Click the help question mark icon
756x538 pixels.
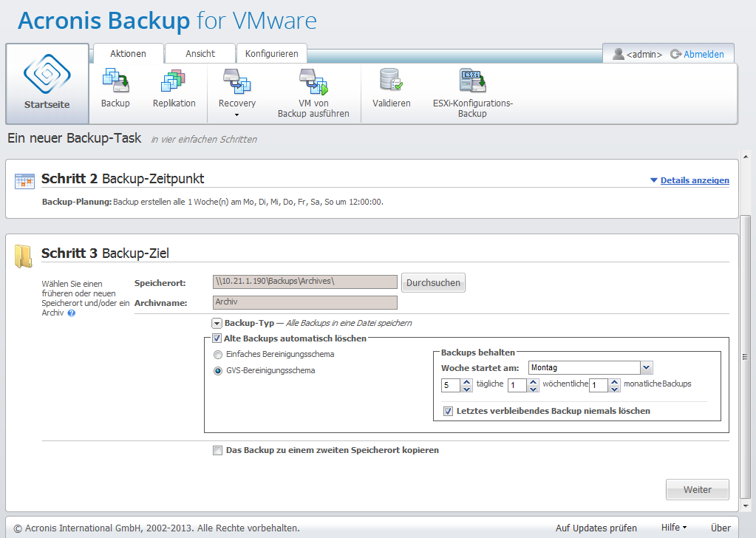[72, 313]
